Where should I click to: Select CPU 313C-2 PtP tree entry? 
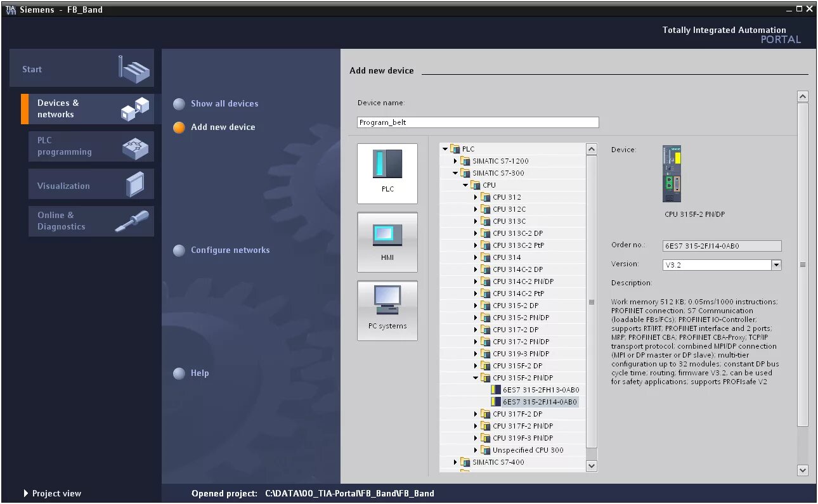tap(518, 245)
